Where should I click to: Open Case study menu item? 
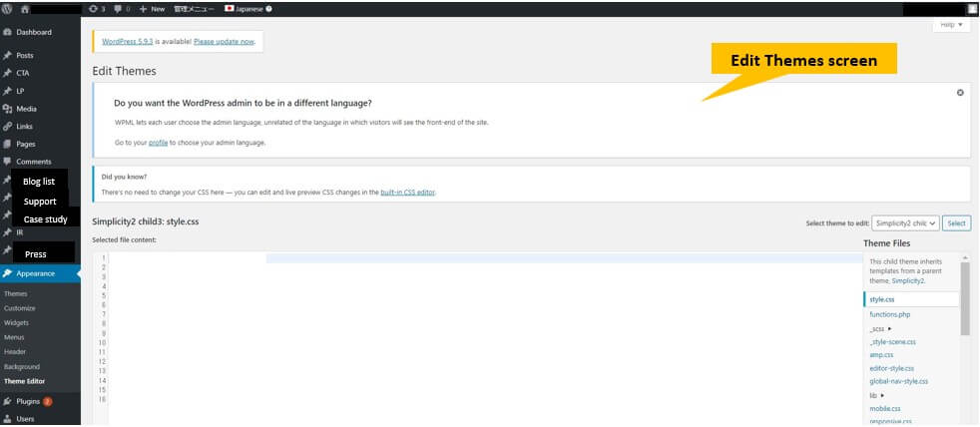point(46,219)
